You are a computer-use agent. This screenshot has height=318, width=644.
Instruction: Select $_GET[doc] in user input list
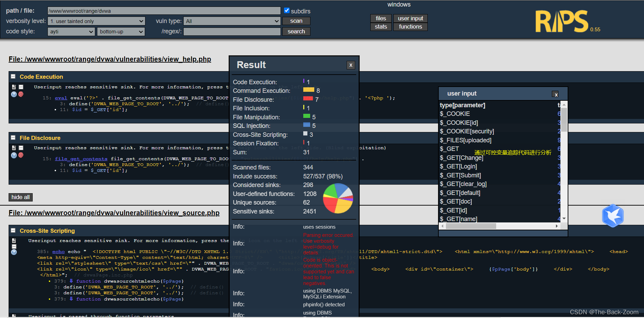point(456,201)
